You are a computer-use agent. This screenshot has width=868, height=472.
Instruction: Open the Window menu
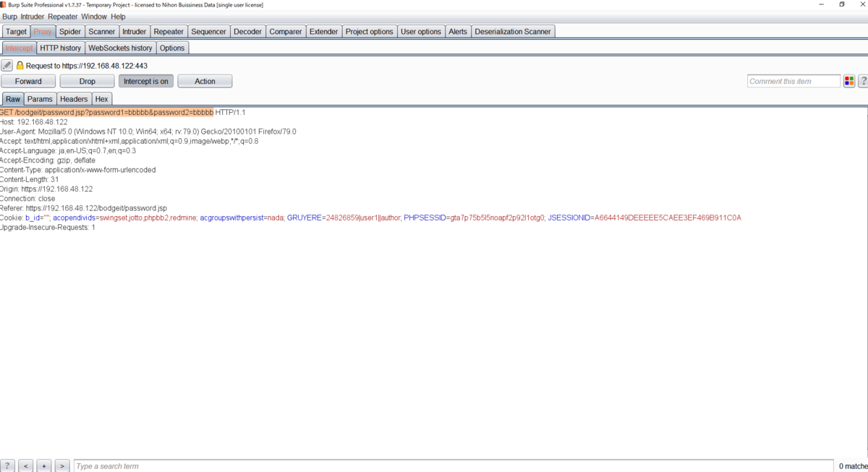(94, 17)
